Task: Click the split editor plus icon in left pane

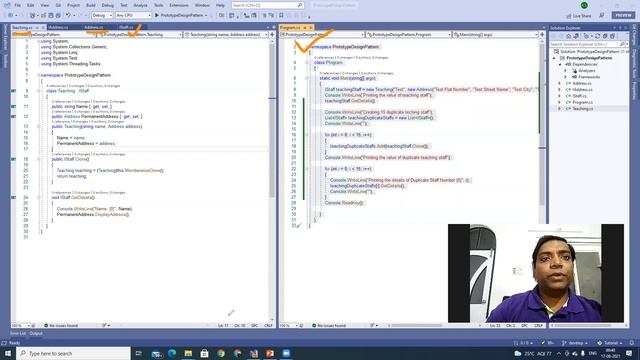Action: pos(272,35)
